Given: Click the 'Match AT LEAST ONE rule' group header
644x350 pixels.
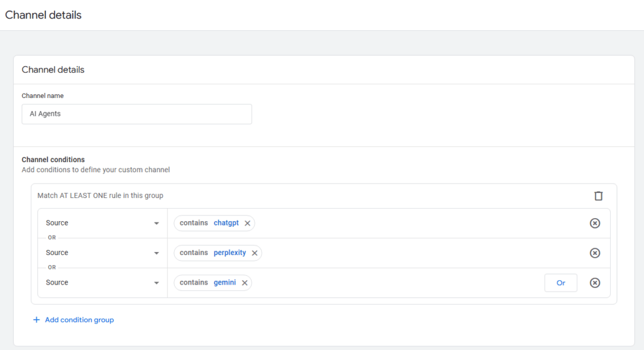Looking at the screenshot, I should coord(101,195).
